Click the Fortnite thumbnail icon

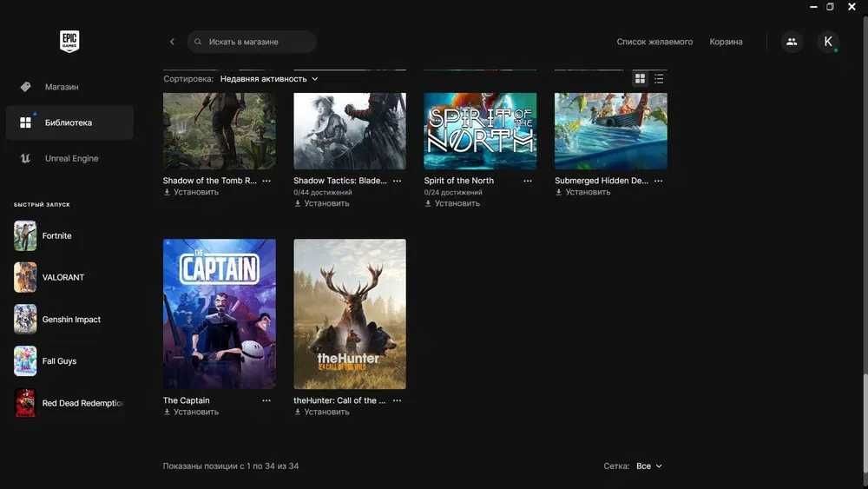(x=25, y=236)
